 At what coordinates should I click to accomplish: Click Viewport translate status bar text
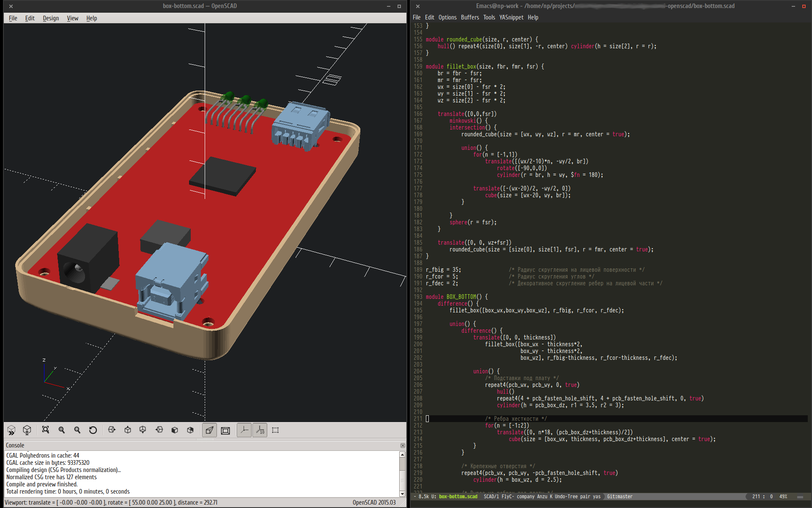click(111, 502)
